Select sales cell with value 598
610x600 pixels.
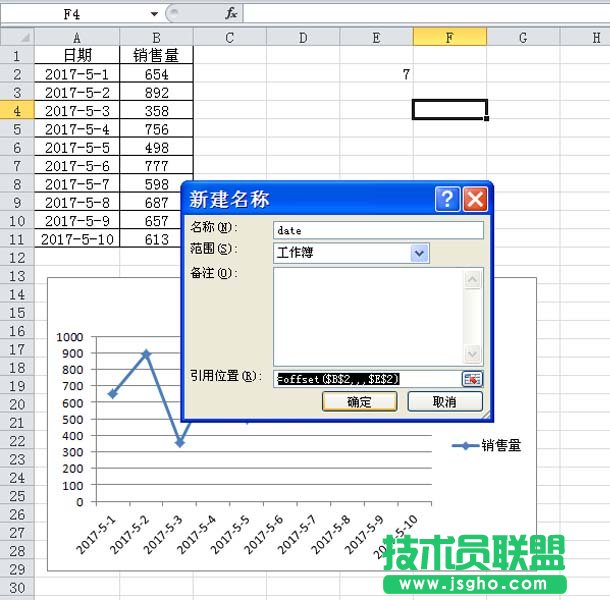156,184
